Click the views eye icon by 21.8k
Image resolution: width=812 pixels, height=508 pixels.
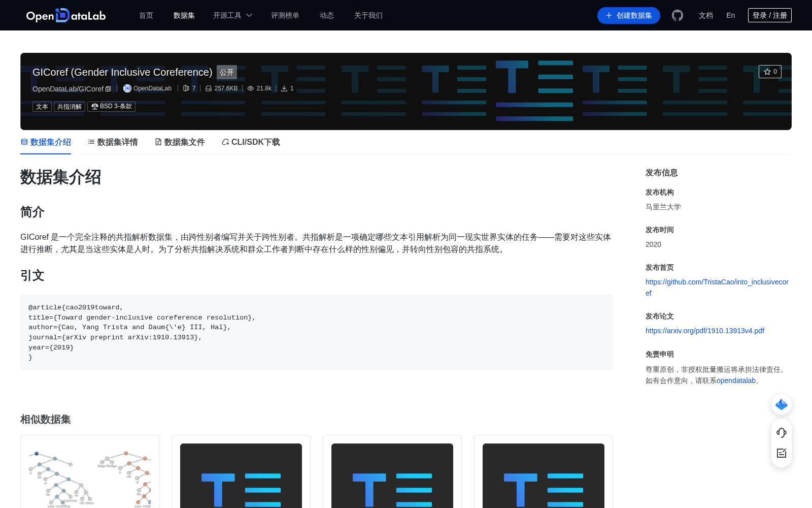point(250,88)
